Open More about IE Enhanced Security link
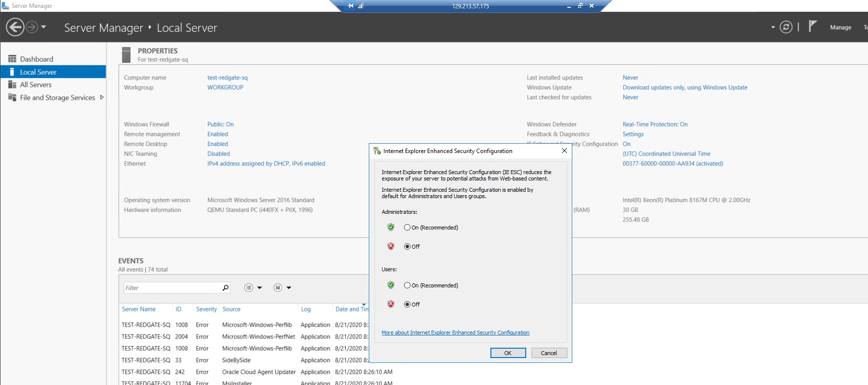 tap(456, 333)
